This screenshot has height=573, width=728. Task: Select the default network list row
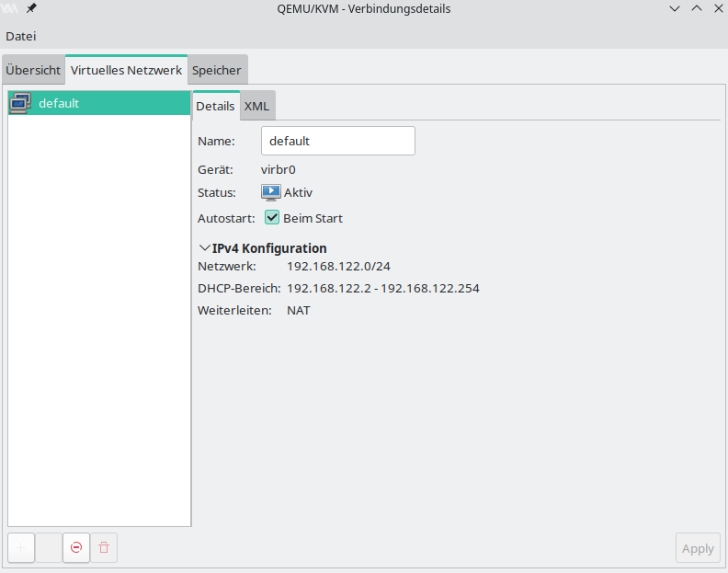coord(99,103)
